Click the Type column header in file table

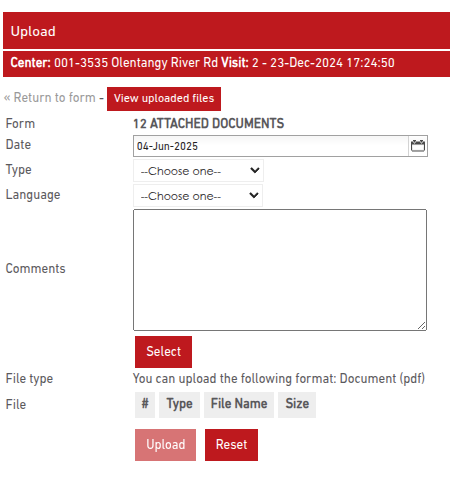coord(179,404)
